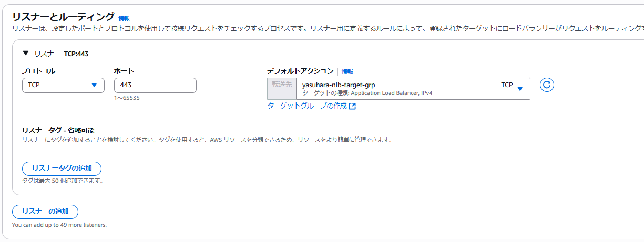The height and width of the screenshot is (242, 644).
Task: Click the arrow of the target group selector
Action: [520, 89]
